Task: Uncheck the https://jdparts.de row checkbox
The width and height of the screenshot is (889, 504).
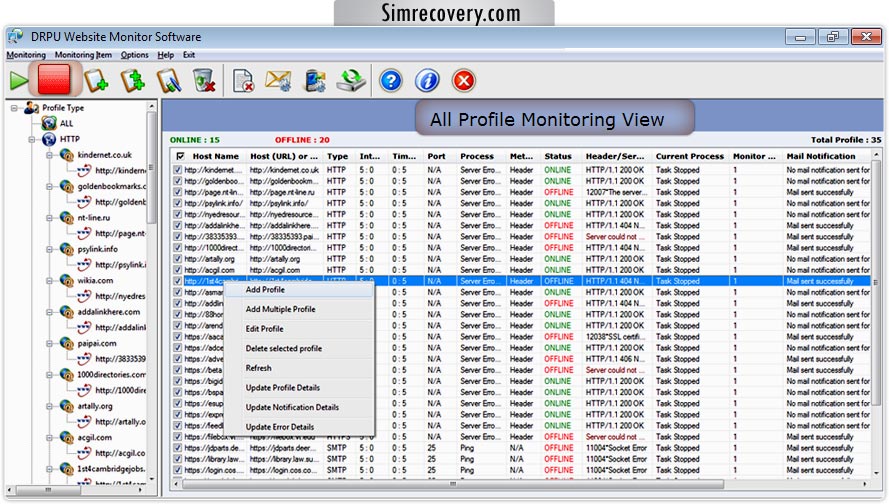Action: pyautogui.click(x=178, y=448)
